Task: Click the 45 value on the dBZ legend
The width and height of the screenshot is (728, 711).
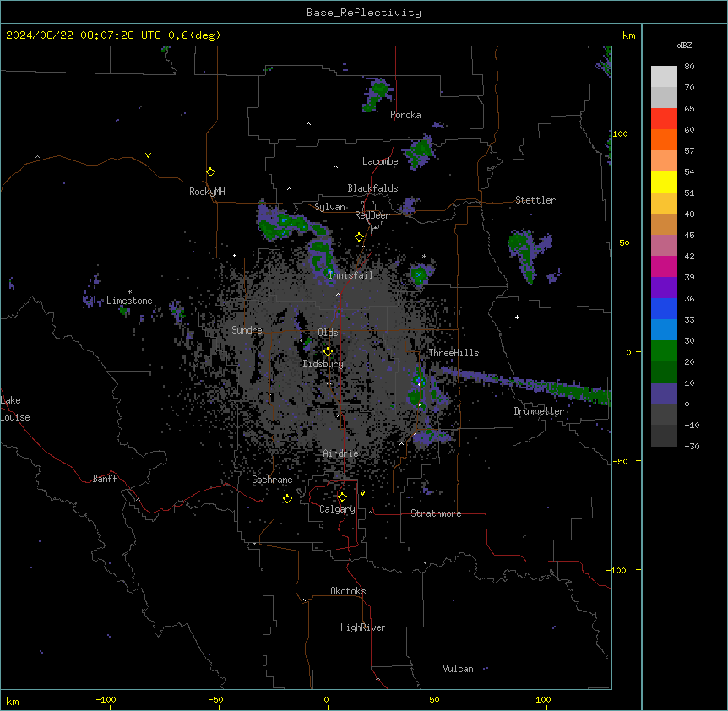Action: point(689,236)
